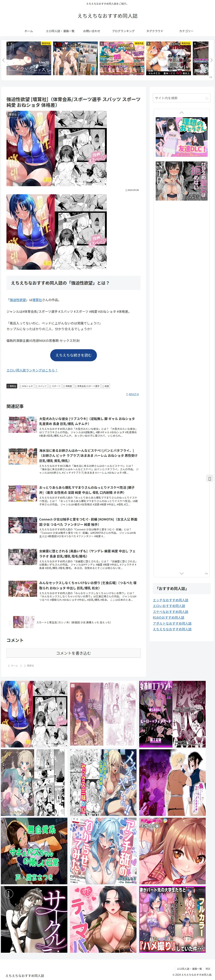The image size is (215, 980).
Task: Open the ブログランキング menu item
Action: [123, 31]
